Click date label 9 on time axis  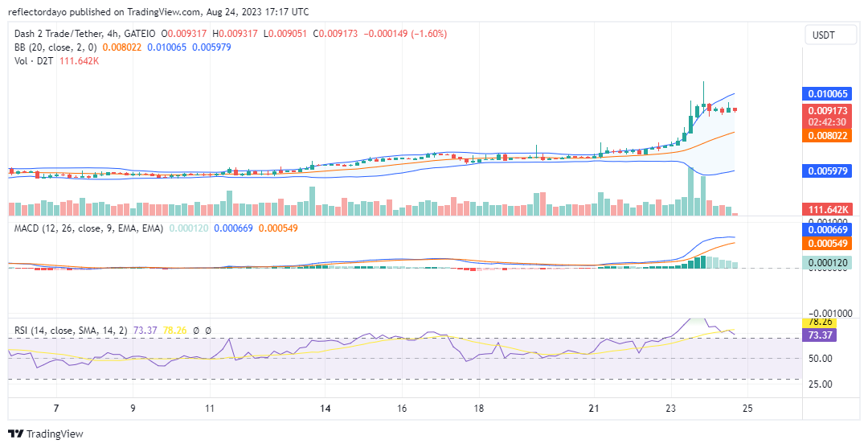[133, 409]
